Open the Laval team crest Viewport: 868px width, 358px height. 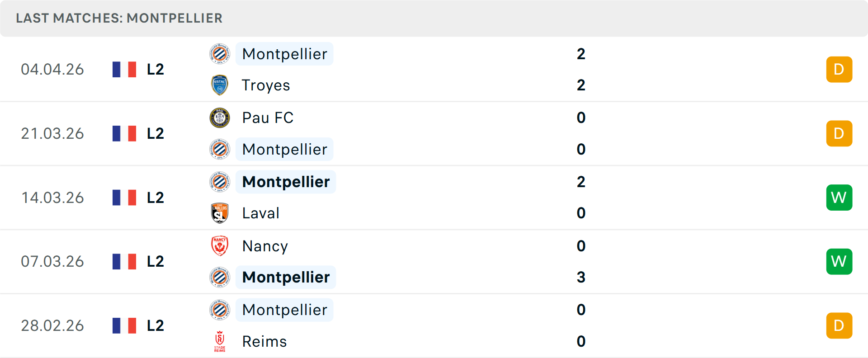pyautogui.click(x=220, y=212)
